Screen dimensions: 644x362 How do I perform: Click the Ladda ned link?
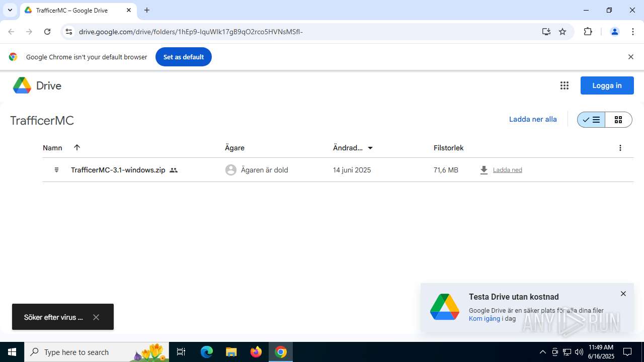pyautogui.click(x=508, y=170)
